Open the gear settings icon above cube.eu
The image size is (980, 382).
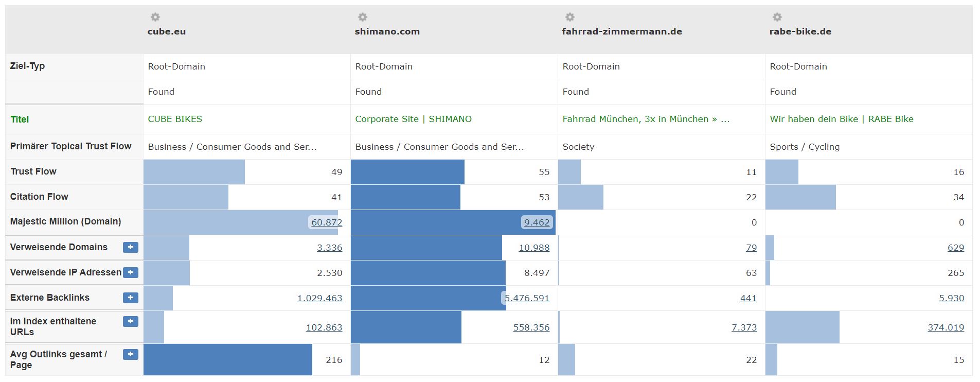(155, 17)
